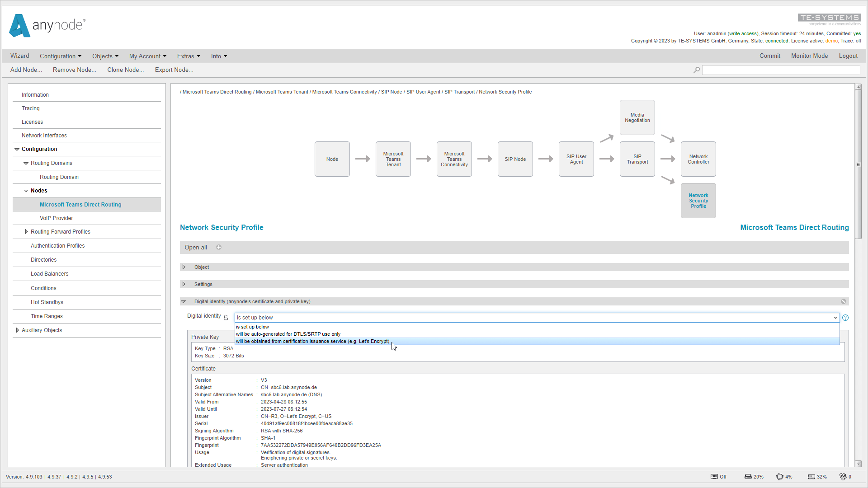Viewport: 868px width, 488px height.
Task: Open Information in sidebar
Action: [x=35, y=95]
